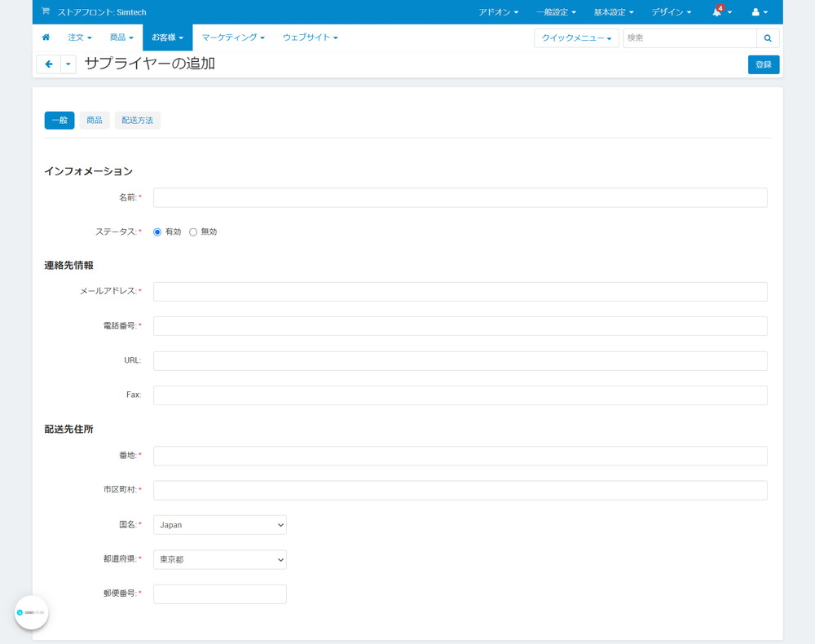
Task: Focus the 郵便番号 input field
Action: (x=220, y=594)
